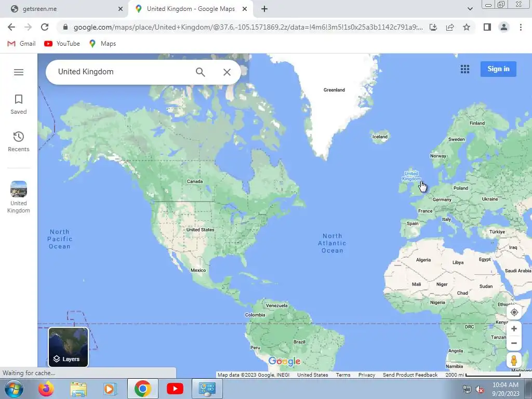
Task: Click the Canada label on the map
Action: tap(195, 181)
